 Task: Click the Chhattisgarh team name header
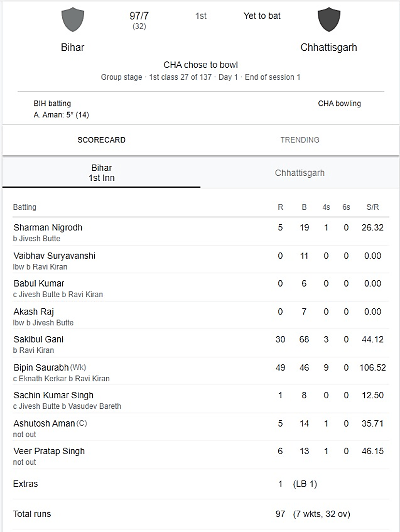pos(329,47)
